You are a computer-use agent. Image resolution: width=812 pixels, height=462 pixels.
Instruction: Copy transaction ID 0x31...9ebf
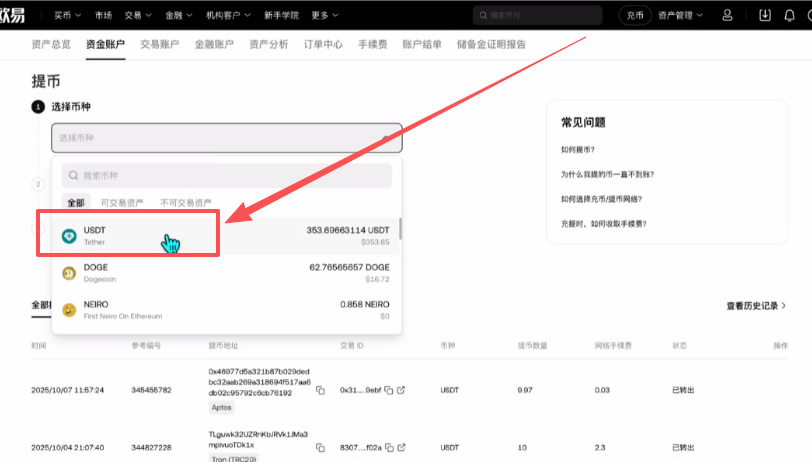click(389, 390)
